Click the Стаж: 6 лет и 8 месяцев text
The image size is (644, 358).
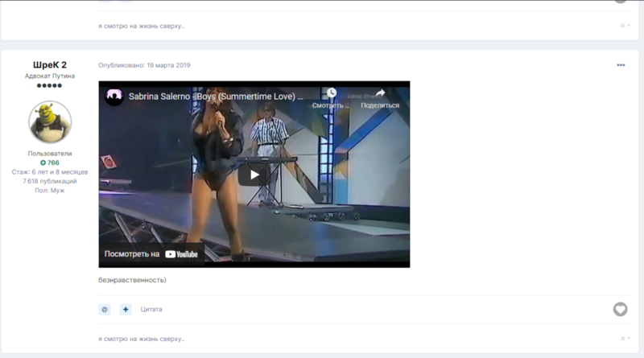coord(50,171)
